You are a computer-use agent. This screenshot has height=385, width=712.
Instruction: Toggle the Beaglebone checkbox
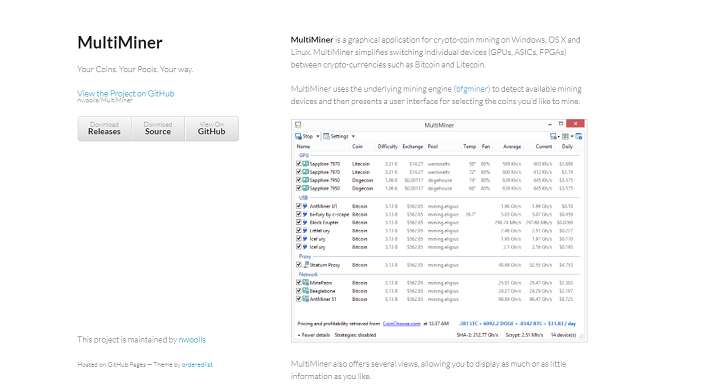pyautogui.click(x=299, y=291)
